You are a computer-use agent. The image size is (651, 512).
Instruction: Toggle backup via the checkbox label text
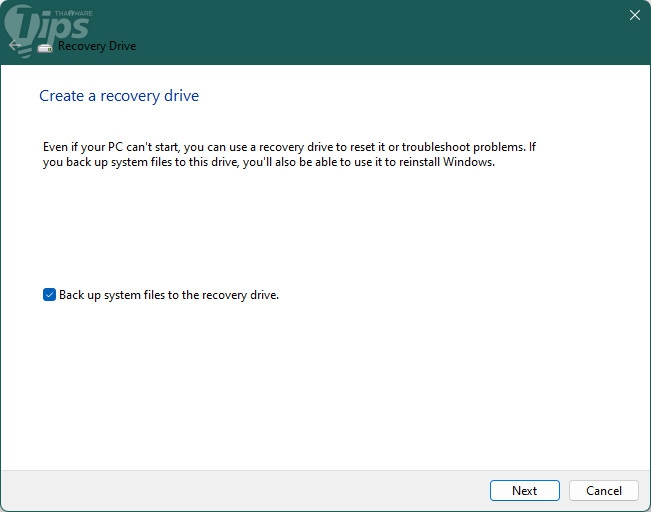[x=169, y=295]
